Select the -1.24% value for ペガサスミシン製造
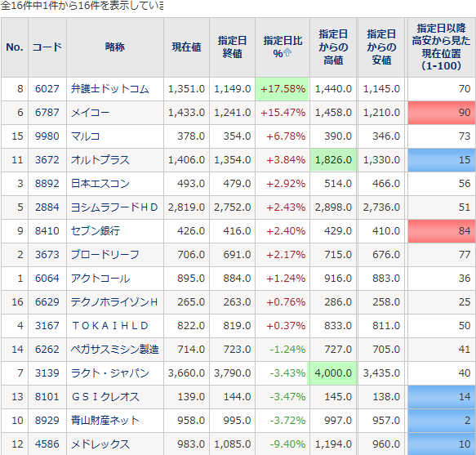Image resolution: width=476 pixels, height=455 pixels. tap(287, 350)
